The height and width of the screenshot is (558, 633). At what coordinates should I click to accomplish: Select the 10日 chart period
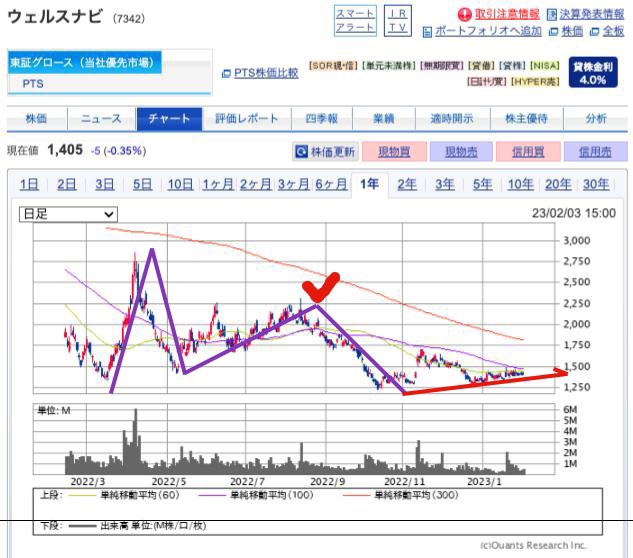180,185
